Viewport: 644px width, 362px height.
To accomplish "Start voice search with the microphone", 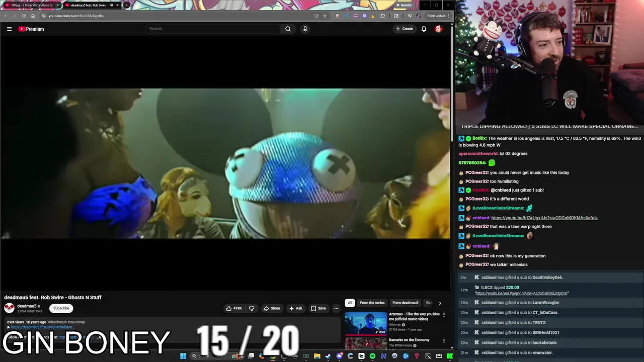I will click(x=305, y=29).
